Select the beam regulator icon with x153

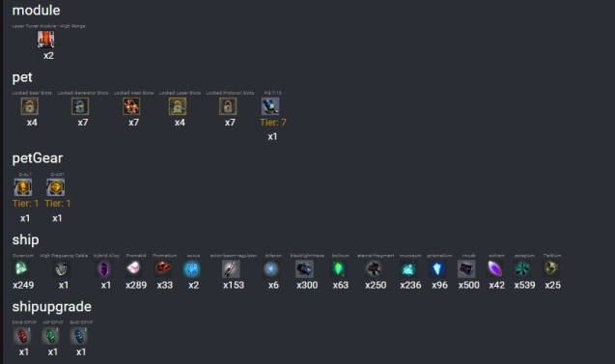[x=231, y=268]
